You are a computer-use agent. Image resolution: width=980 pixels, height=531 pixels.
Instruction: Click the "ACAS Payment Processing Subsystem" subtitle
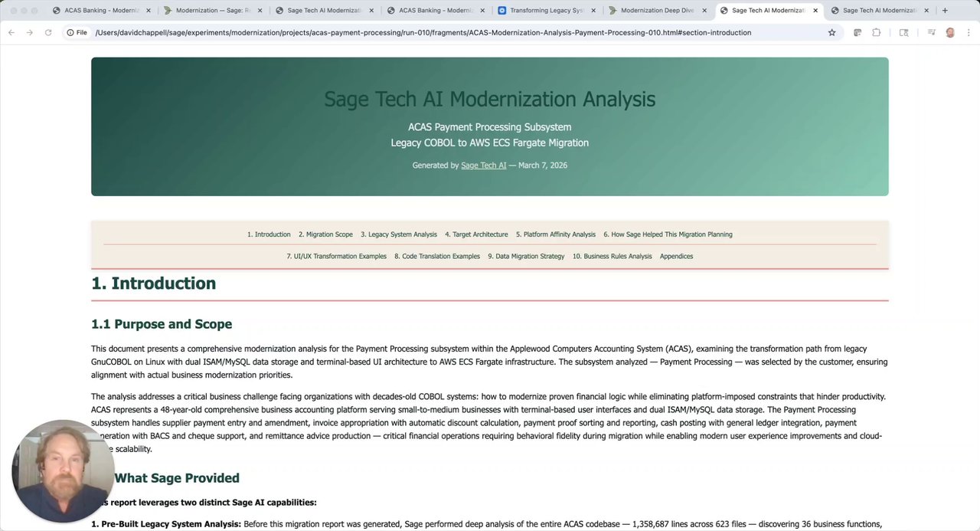click(490, 127)
